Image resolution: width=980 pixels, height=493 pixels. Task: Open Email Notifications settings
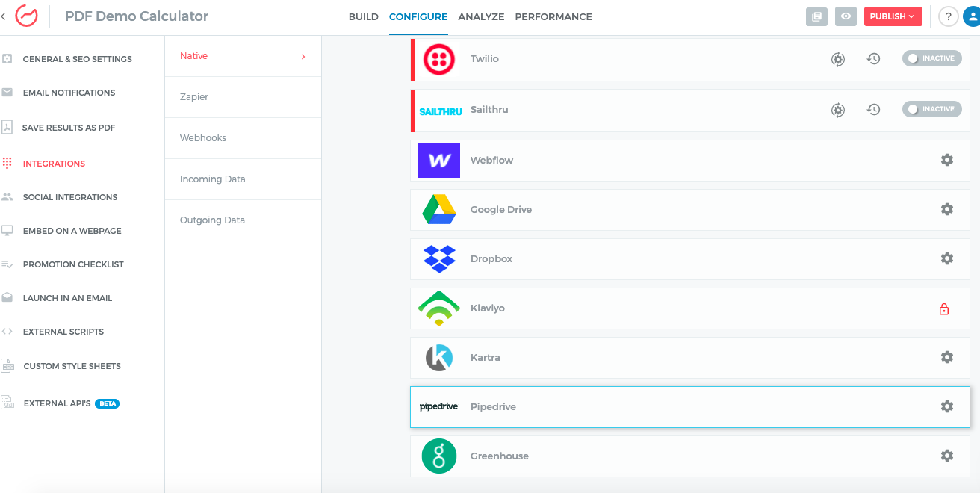[x=69, y=93]
